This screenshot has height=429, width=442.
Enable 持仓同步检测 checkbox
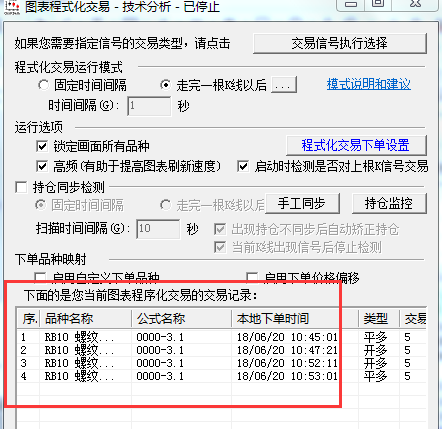21,187
